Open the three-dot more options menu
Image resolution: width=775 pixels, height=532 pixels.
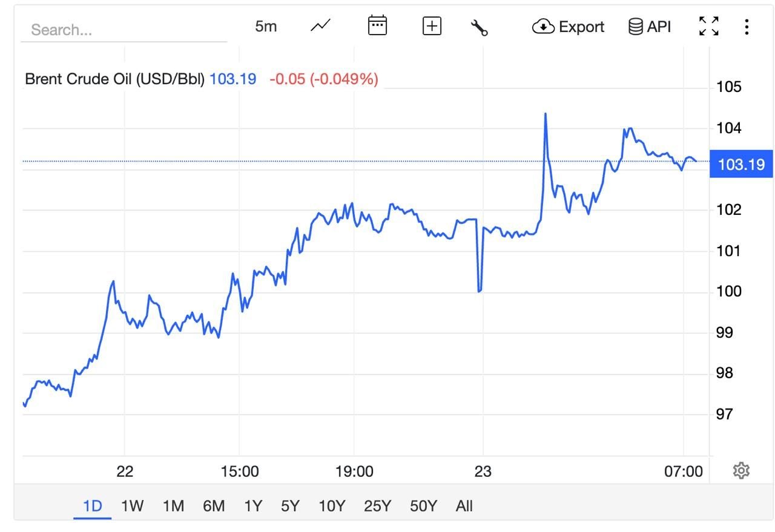[747, 27]
